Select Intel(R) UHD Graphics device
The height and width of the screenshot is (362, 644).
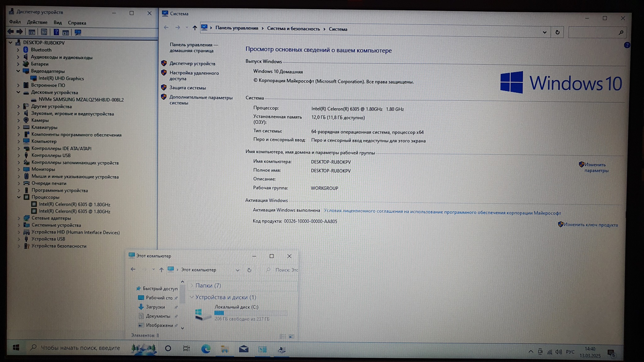[x=61, y=78]
